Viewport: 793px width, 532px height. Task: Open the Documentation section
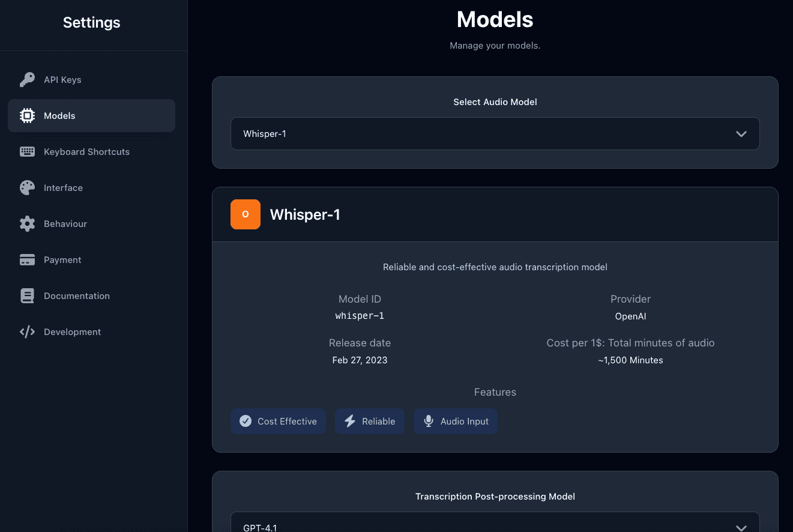pos(91,296)
